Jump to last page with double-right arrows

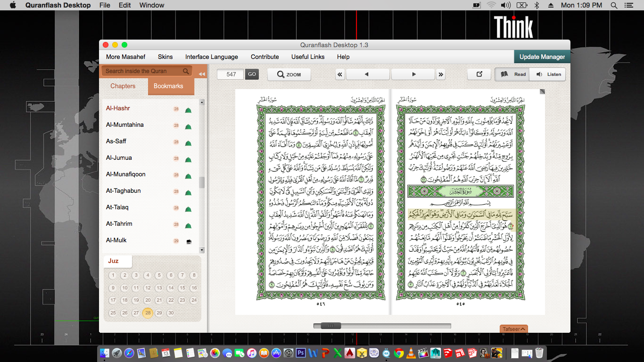coord(441,74)
